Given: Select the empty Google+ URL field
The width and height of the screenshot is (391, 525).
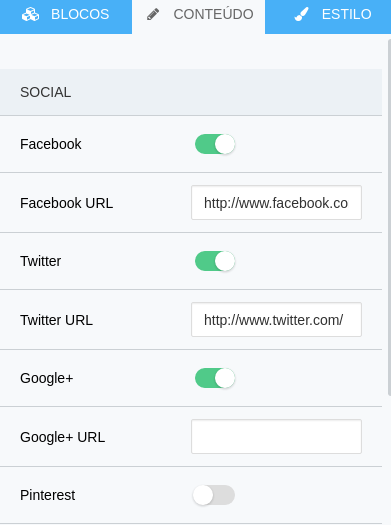Looking at the screenshot, I should pos(276,436).
